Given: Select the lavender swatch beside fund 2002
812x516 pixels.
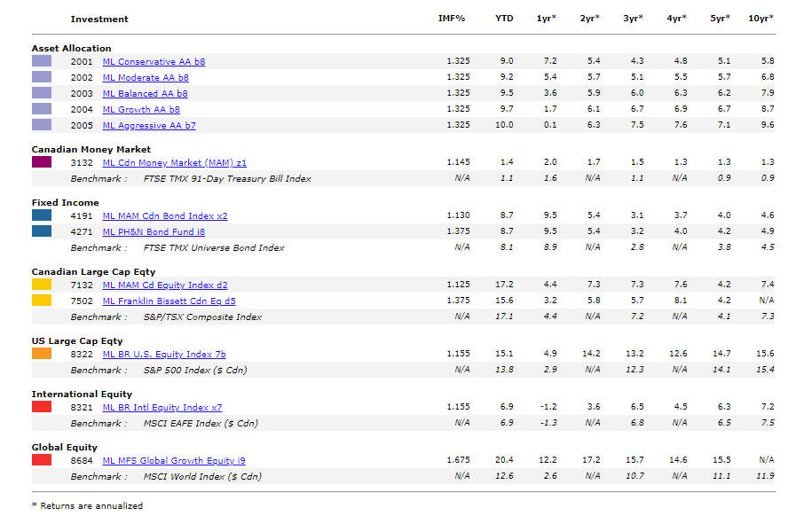Looking at the screenshot, I should [42, 77].
